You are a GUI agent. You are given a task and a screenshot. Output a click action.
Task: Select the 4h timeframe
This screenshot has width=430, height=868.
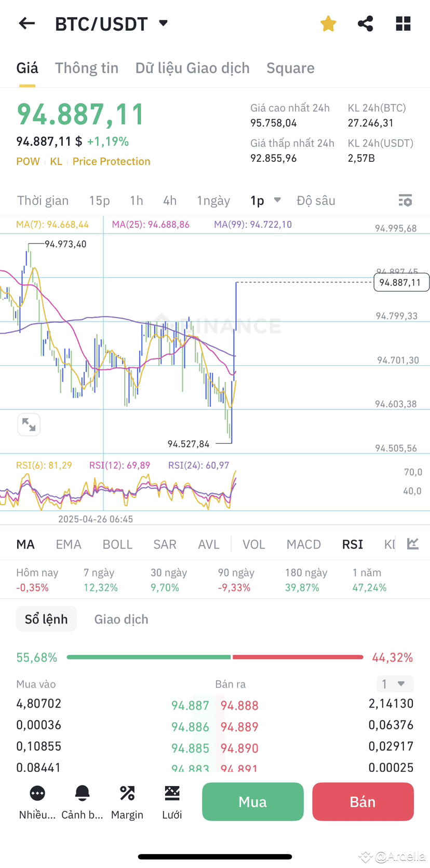(170, 201)
